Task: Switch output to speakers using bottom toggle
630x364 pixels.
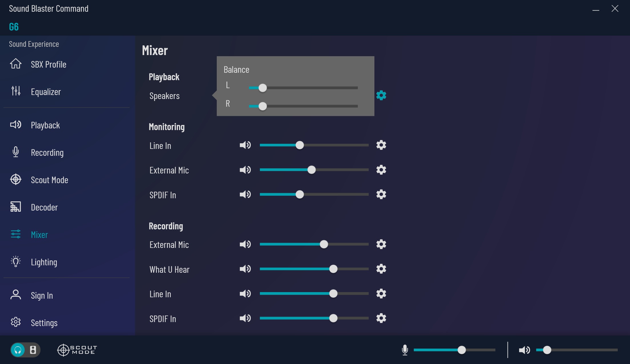Action: [33, 350]
